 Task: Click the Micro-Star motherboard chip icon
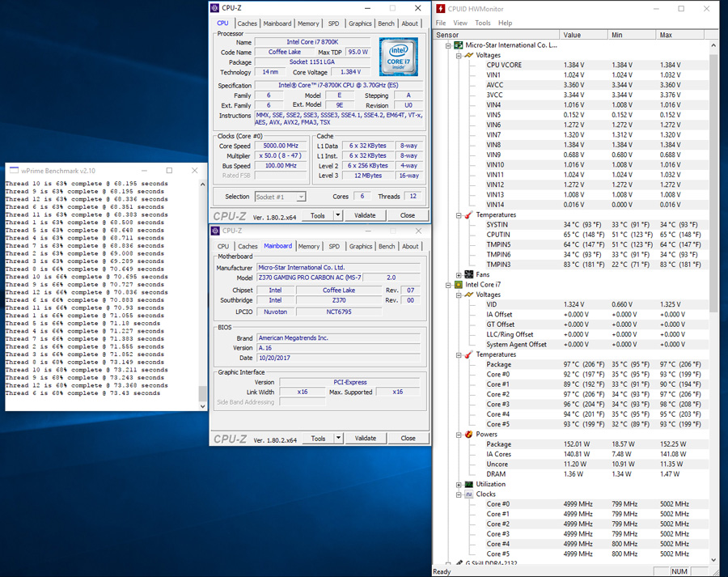[x=458, y=45]
